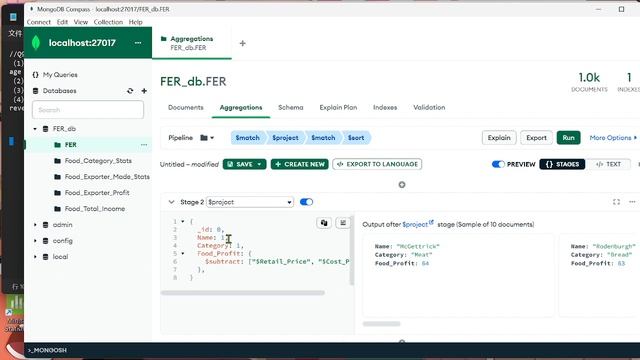Refresh the databases list
Viewport: 640px width, 360px height.
130,91
